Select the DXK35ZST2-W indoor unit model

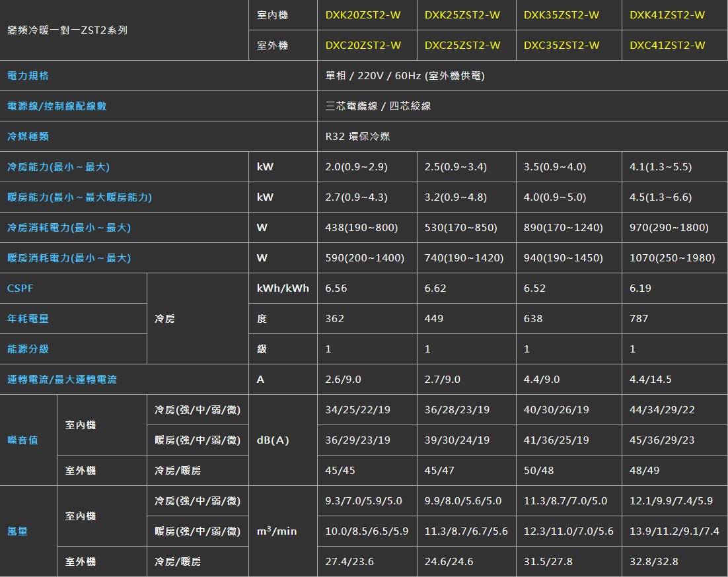562,15
